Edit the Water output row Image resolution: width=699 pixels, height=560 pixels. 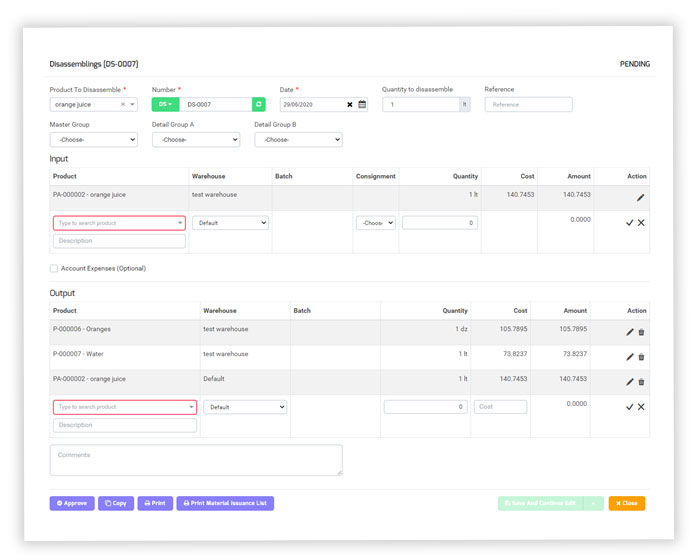pos(629,357)
